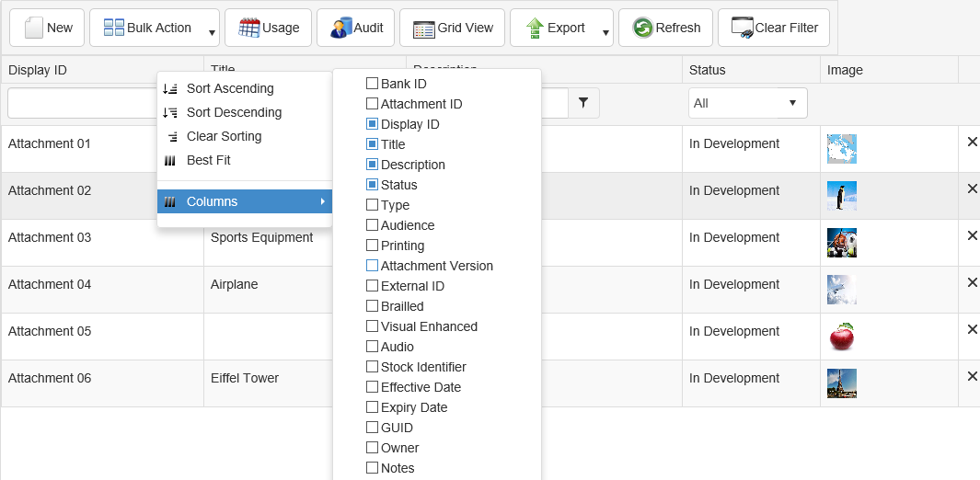This screenshot has width=980, height=480.
Task: Uncheck the Description column checkbox
Action: click(373, 165)
